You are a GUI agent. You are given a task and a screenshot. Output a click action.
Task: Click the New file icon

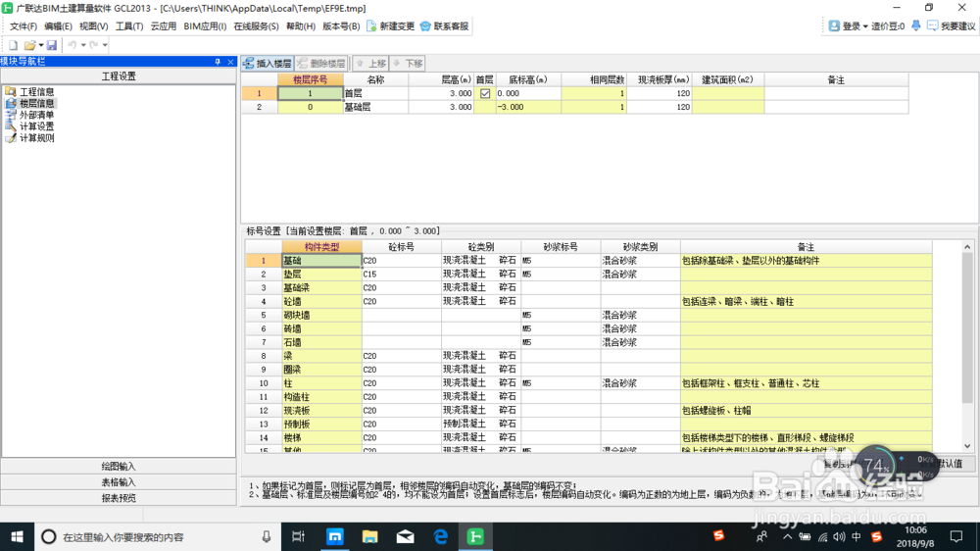pyautogui.click(x=13, y=45)
